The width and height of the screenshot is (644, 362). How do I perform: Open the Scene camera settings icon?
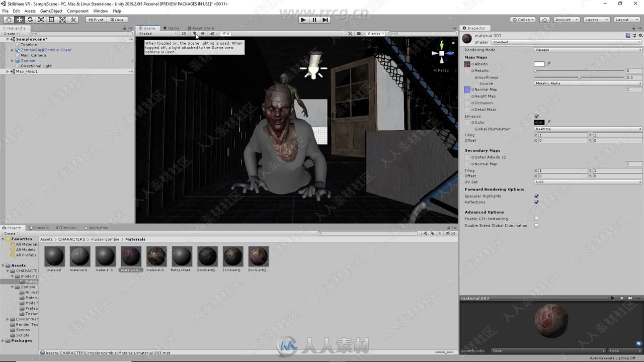point(360,34)
